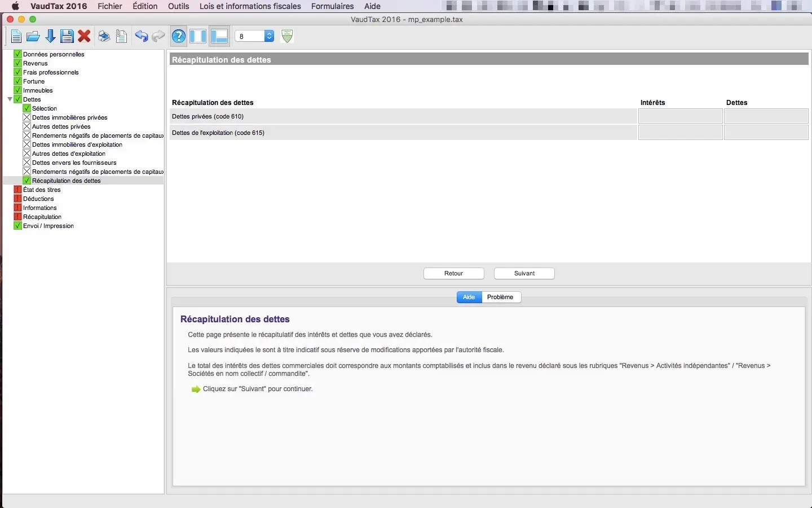
Task: Click Dettes field for Dettes de l'exploitation (code 615)
Action: click(x=766, y=133)
